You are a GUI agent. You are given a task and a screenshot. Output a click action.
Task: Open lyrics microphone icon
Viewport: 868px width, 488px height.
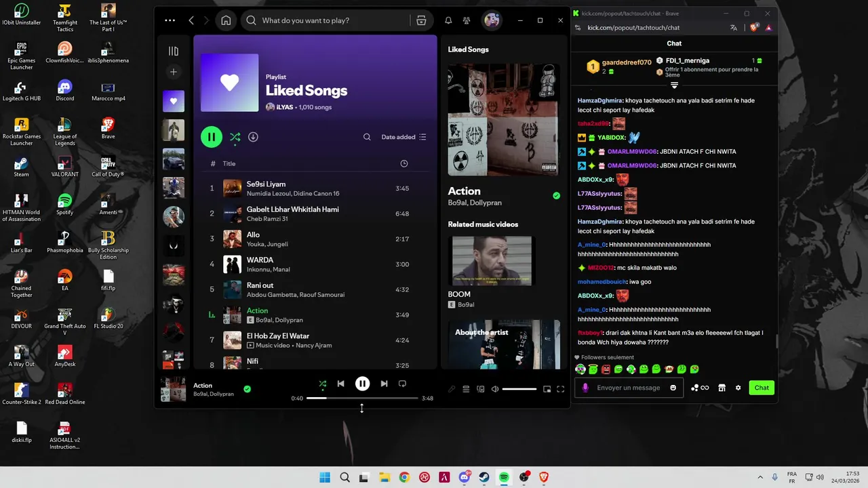[452, 389]
